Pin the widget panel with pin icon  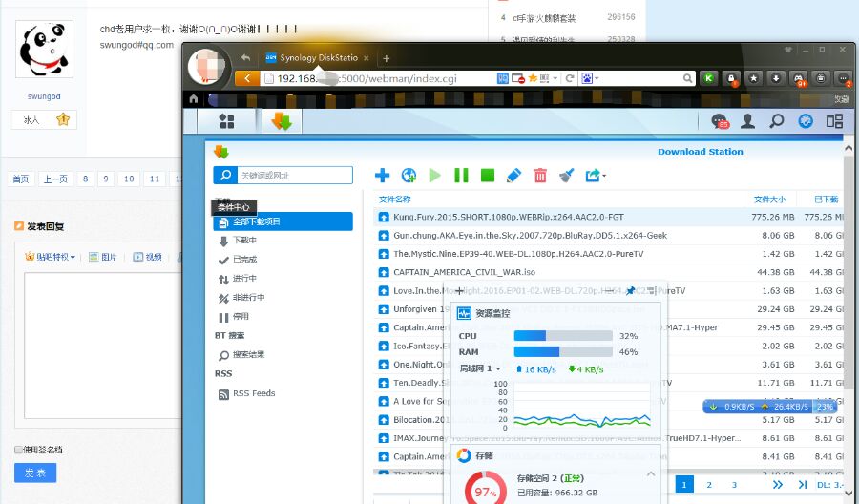tap(631, 290)
